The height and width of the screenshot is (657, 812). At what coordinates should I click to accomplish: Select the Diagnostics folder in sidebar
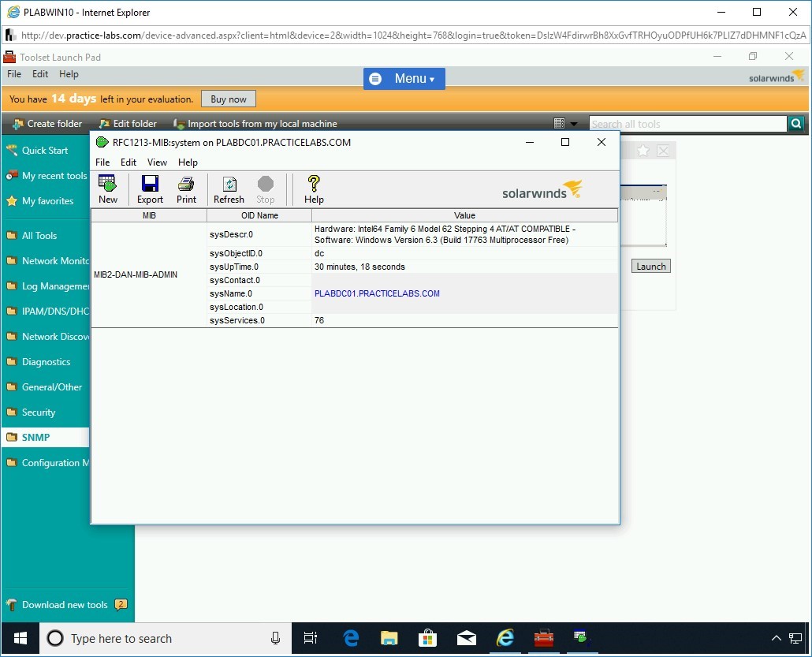tap(46, 362)
